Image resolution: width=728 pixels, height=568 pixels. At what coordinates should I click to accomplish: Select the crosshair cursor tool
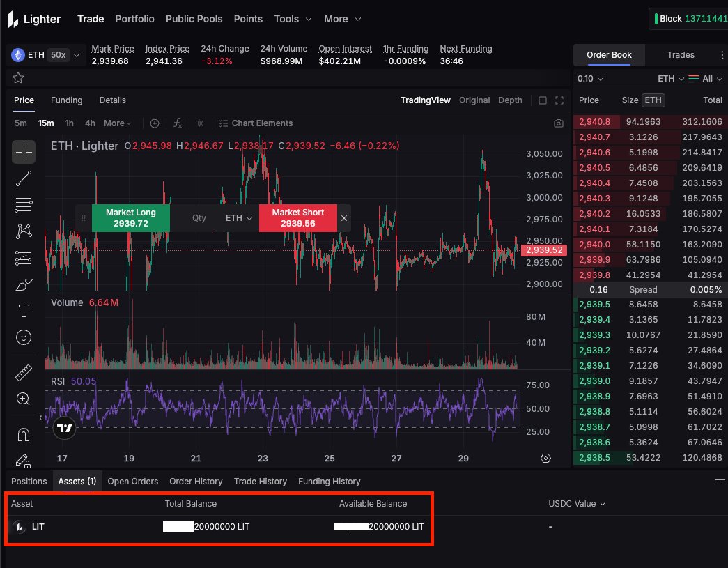[24, 152]
